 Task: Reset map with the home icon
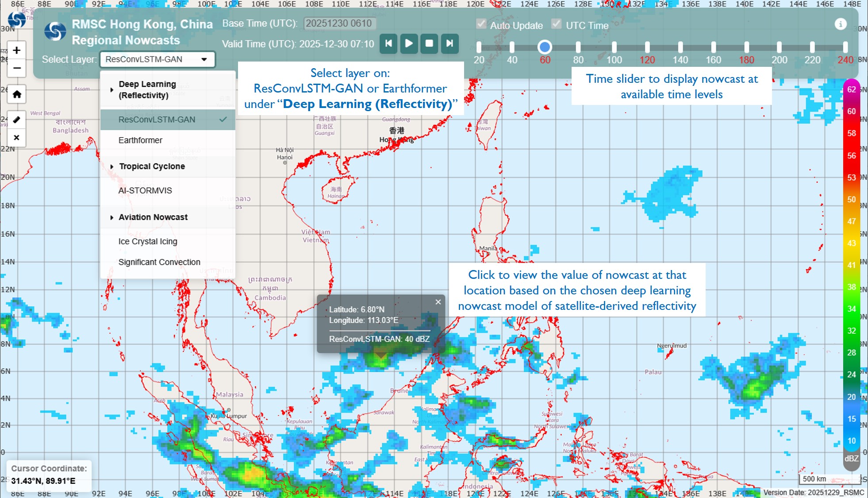(16, 94)
